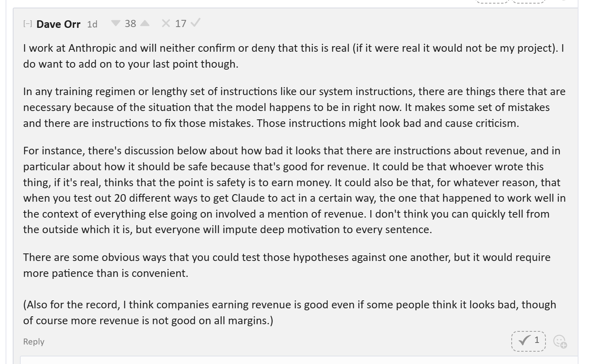Mark agreement with the header checkmark
Screen dimensions: 600x364
[x=195, y=23]
